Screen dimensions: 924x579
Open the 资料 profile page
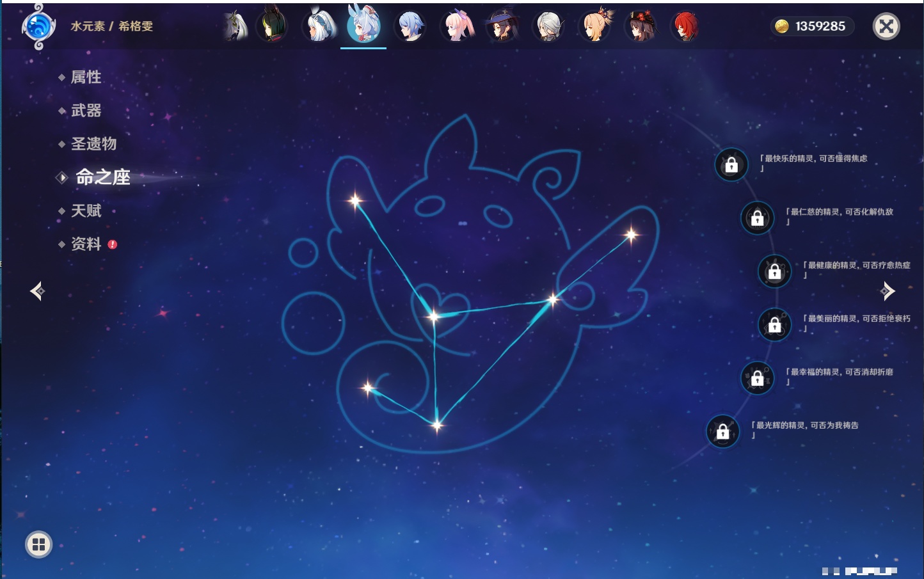tap(86, 244)
